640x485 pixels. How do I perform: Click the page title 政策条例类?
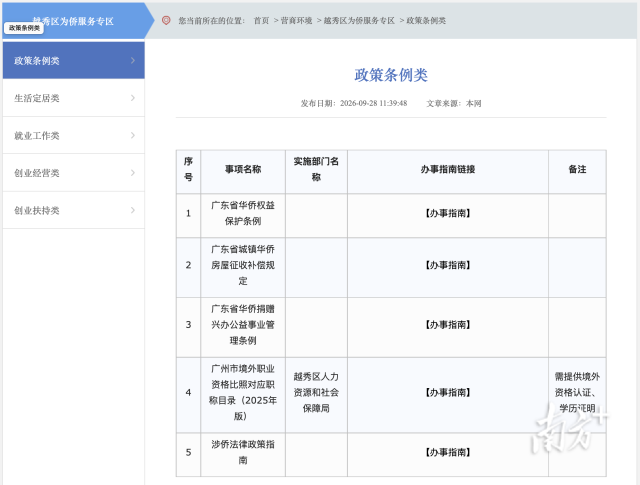391,75
